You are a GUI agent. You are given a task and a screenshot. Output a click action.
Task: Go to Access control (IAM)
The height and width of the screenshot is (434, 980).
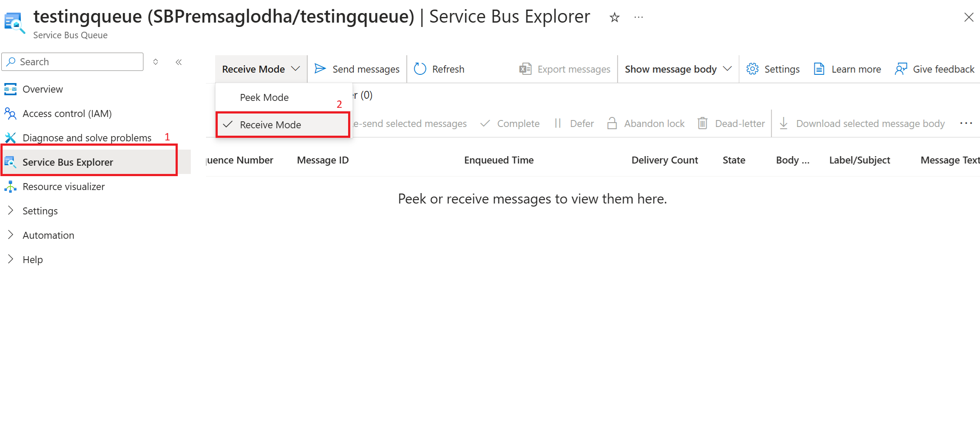pyautogui.click(x=67, y=114)
